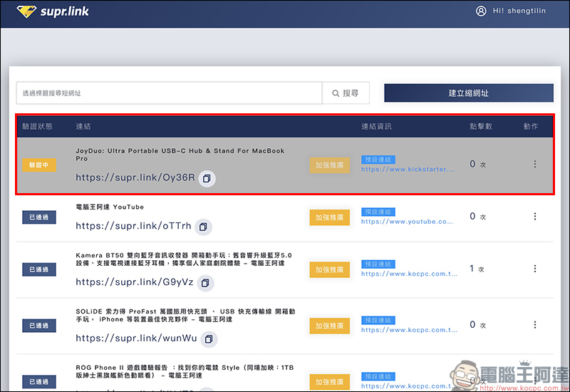
Task: Click the 已通過 badge in the SOLiDE row
Action: [x=39, y=326]
